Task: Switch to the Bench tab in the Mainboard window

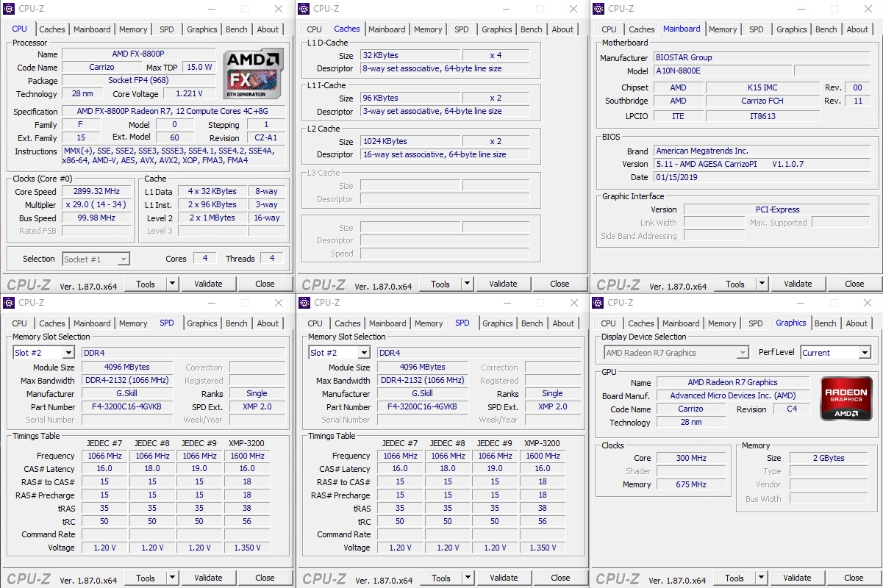Action: (826, 29)
